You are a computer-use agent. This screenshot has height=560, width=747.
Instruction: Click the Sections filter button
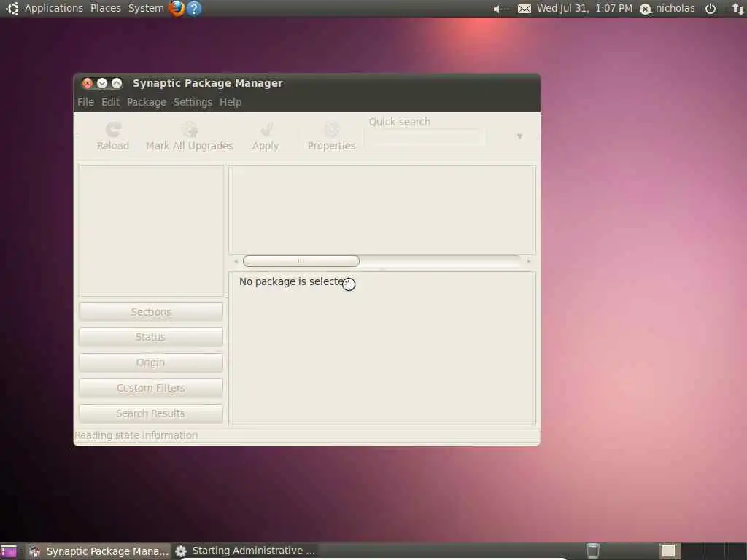click(151, 312)
